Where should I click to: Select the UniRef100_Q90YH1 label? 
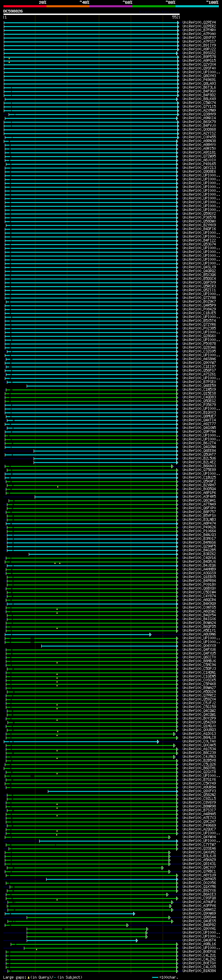(x=199, y=929)
